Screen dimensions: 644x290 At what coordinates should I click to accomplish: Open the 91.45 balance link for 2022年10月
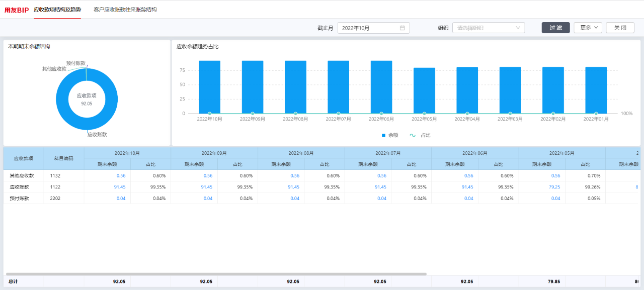pyautogui.click(x=120, y=187)
